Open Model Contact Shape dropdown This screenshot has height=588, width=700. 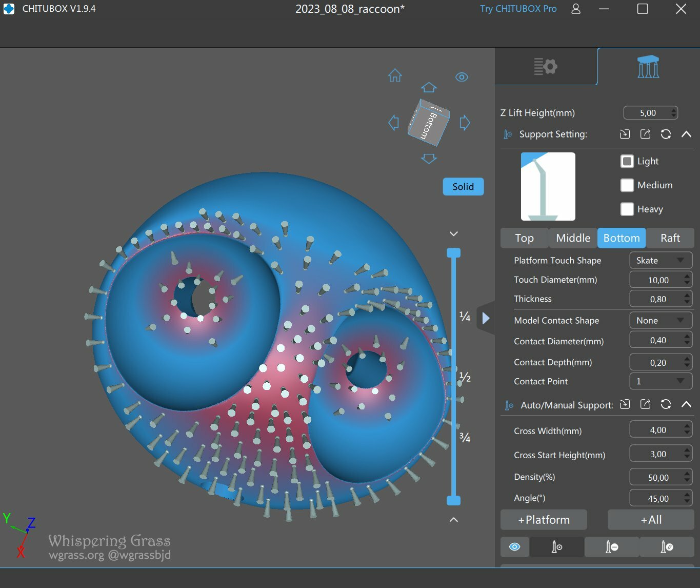661,320
